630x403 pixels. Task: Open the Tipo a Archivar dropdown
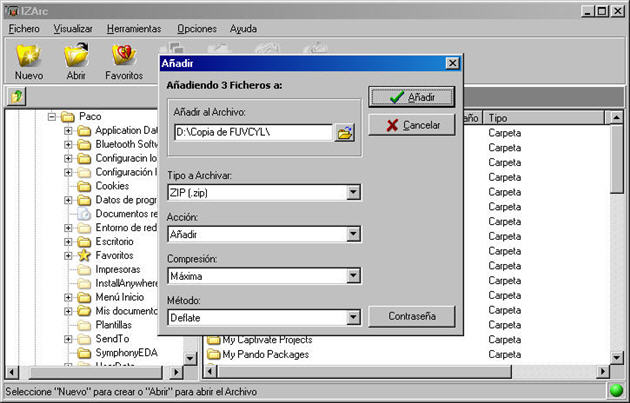coord(352,192)
